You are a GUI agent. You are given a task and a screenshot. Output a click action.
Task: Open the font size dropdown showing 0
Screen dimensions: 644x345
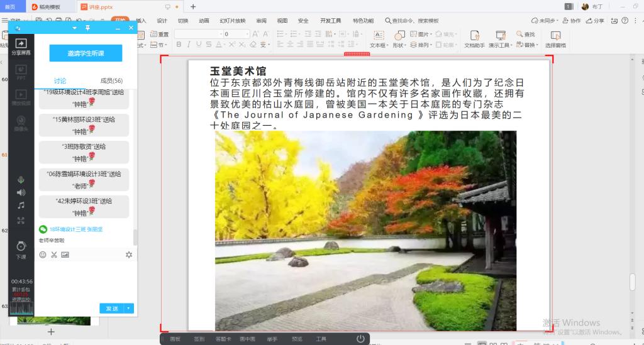(x=236, y=34)
